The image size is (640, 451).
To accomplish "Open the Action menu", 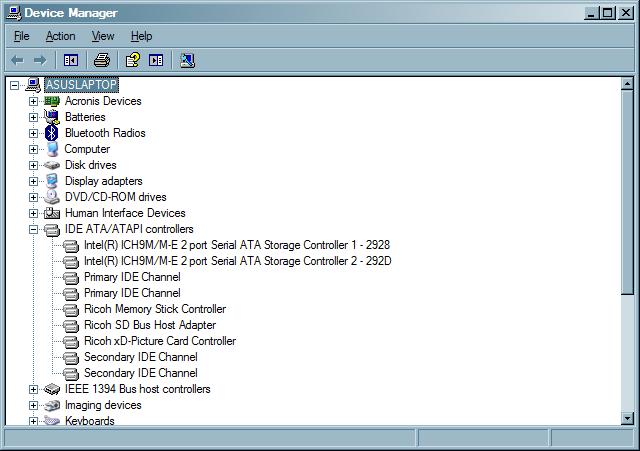I will coord(60,36).
